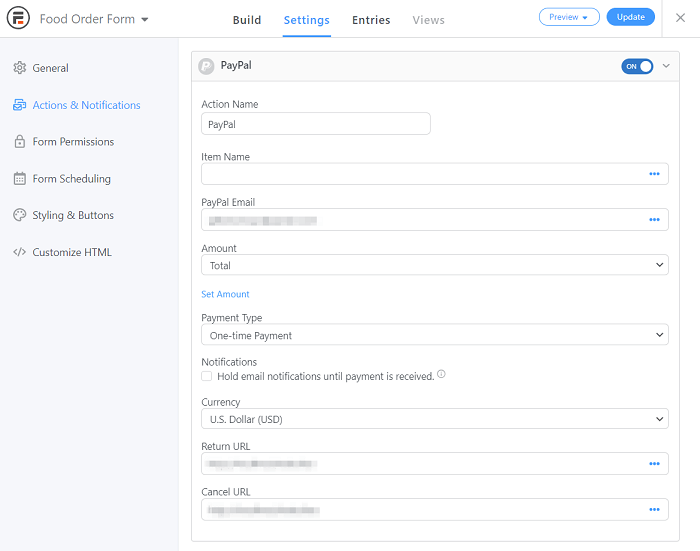The image size is (700, 551).
Task: Toggle the PayPal action ON switch
Action: pos(637,67)
